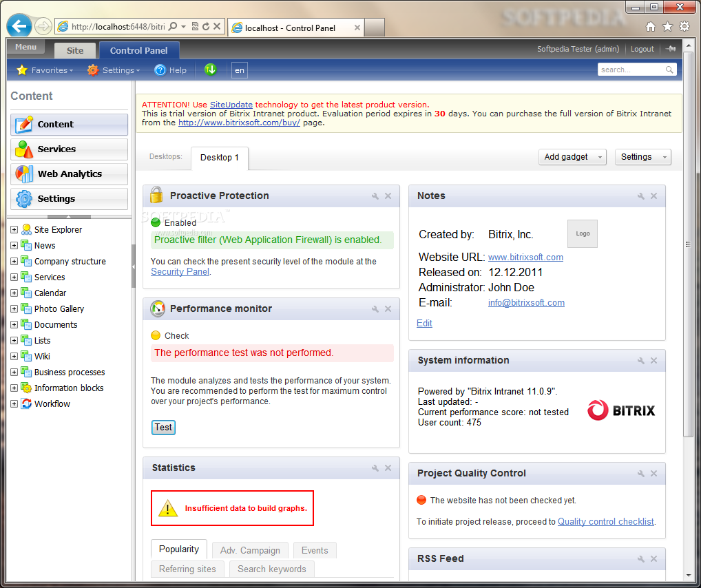Expand the Workflow tree node

(x=14, y=403)
